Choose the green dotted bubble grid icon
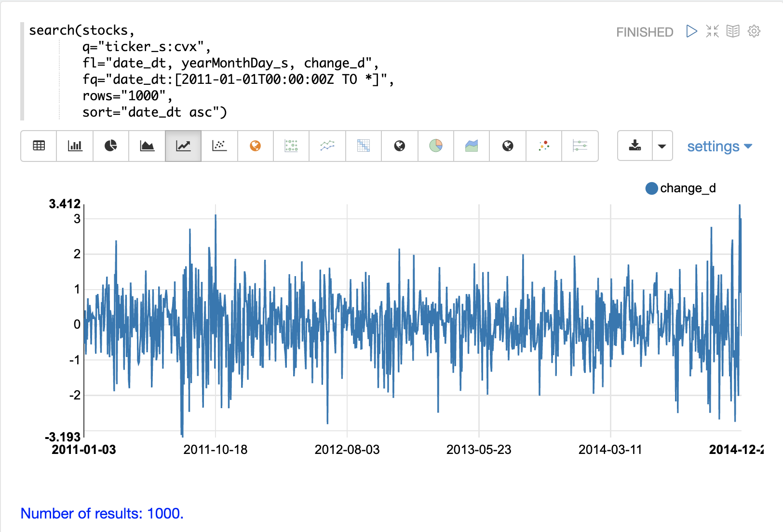The width and height of the screenshot is (783, 532). click(291, 146)
